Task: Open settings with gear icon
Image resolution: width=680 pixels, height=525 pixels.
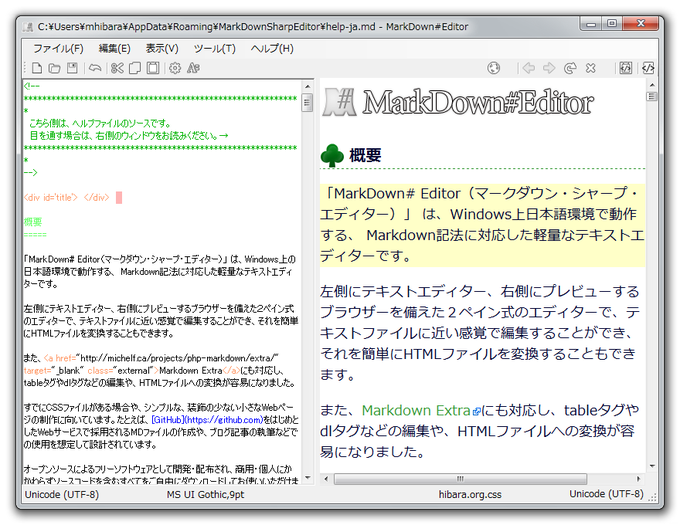Action: 175,68
